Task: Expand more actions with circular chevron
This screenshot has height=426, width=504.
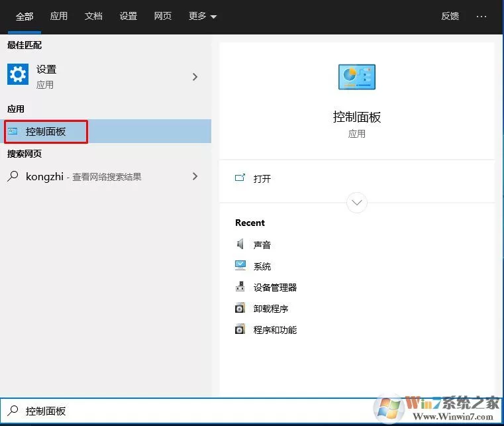Action: [x=357, y=203]
